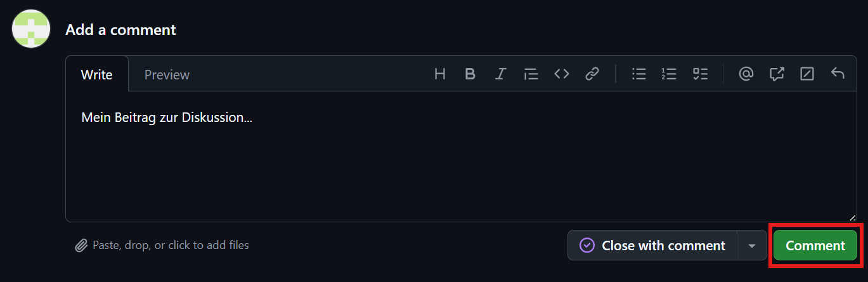Click the comment text area

click(x=461, y=165)
